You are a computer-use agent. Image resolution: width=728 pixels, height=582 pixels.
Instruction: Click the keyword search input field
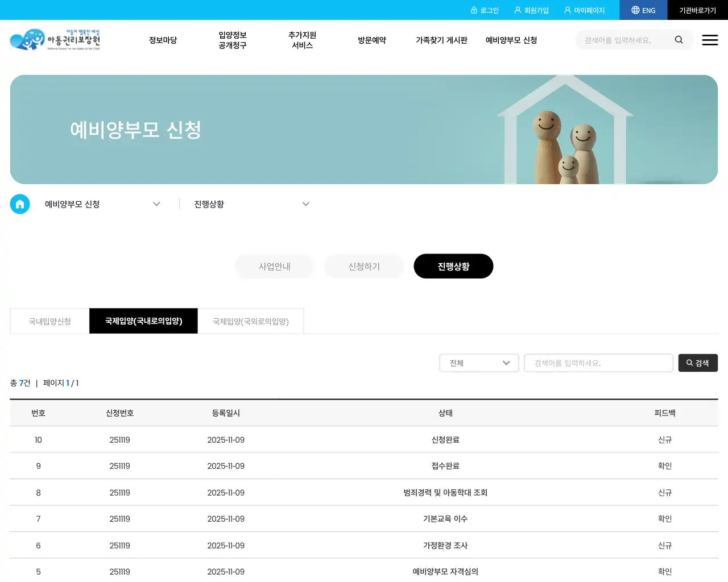click(x=598, y=363)
